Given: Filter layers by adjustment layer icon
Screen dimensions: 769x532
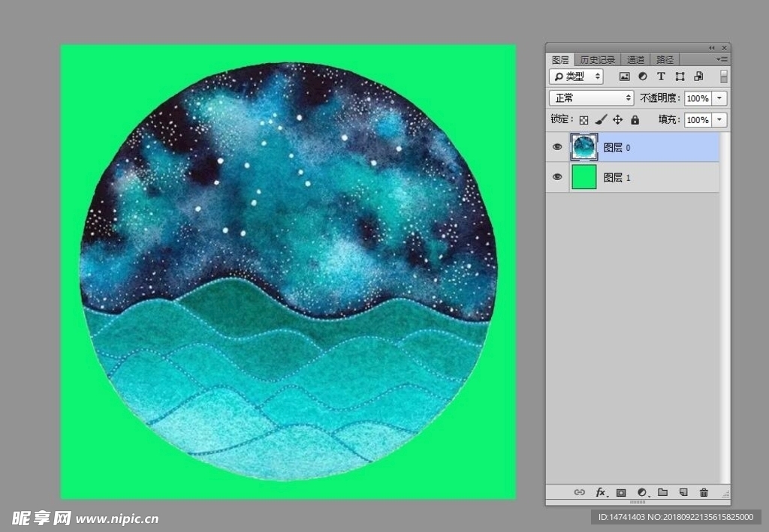Looking at the screenshot, I should point(643,77).
